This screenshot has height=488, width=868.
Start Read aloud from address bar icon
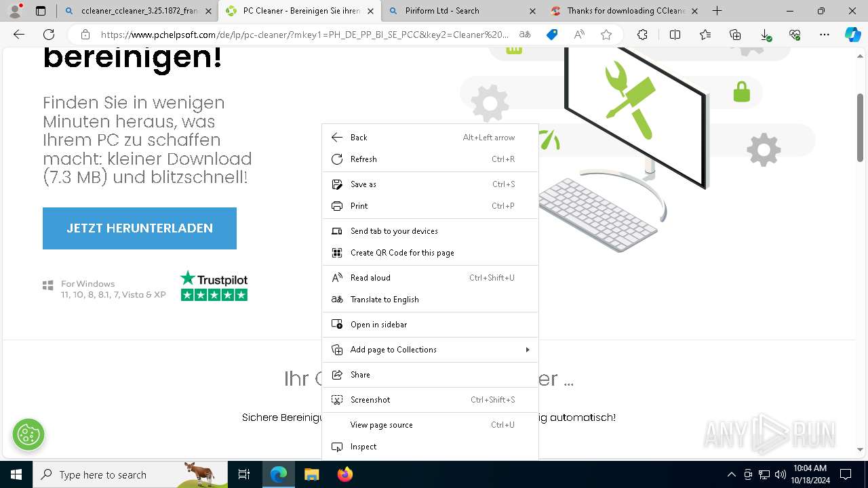[x=579, y=35]
